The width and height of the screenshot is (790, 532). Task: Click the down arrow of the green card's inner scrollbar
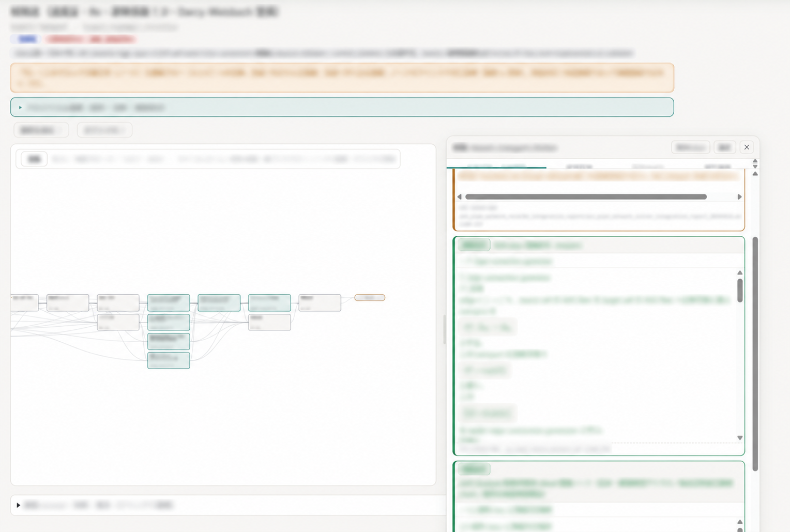point(740,438)
